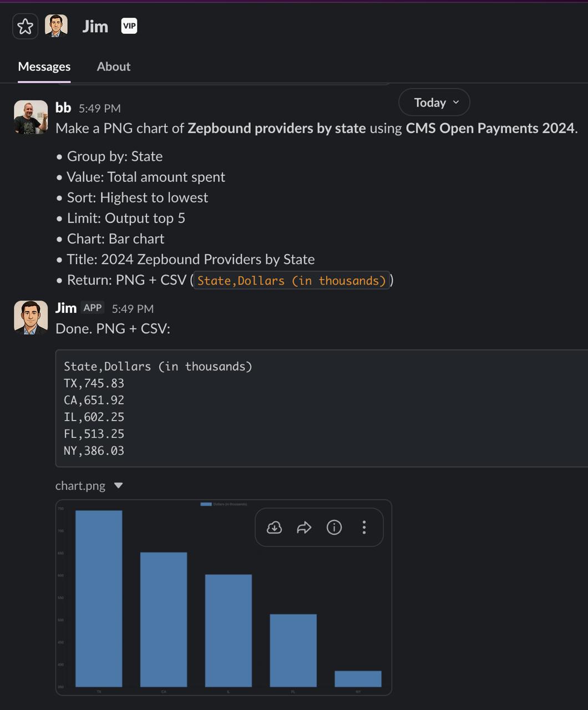This screenshot has height=710, width=588.
Task: Star the conversation with Jim
Action: (25, 26)
